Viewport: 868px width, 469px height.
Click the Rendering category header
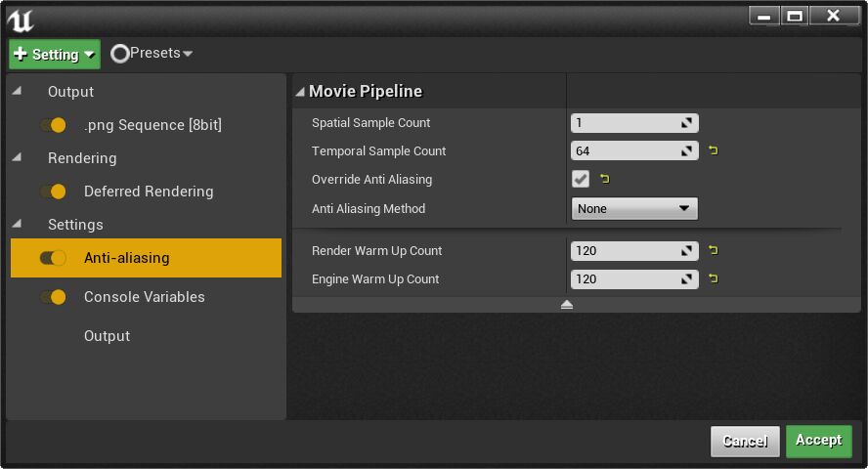coord(82,158)
